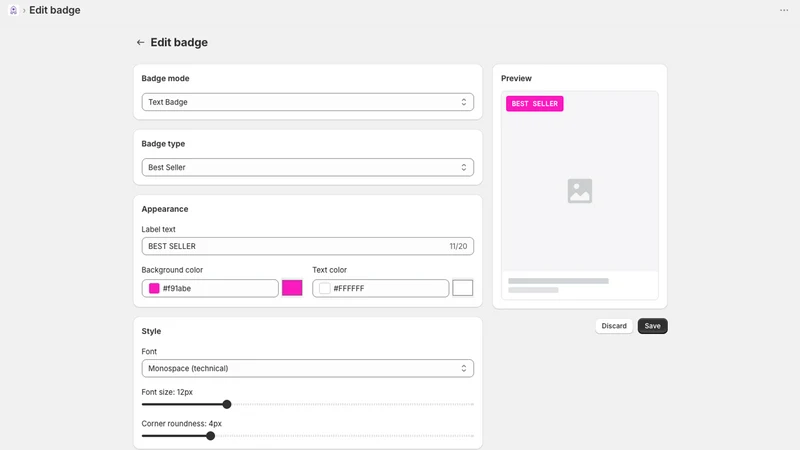Click the small pink swatch inside background field

tap(154, 288)
